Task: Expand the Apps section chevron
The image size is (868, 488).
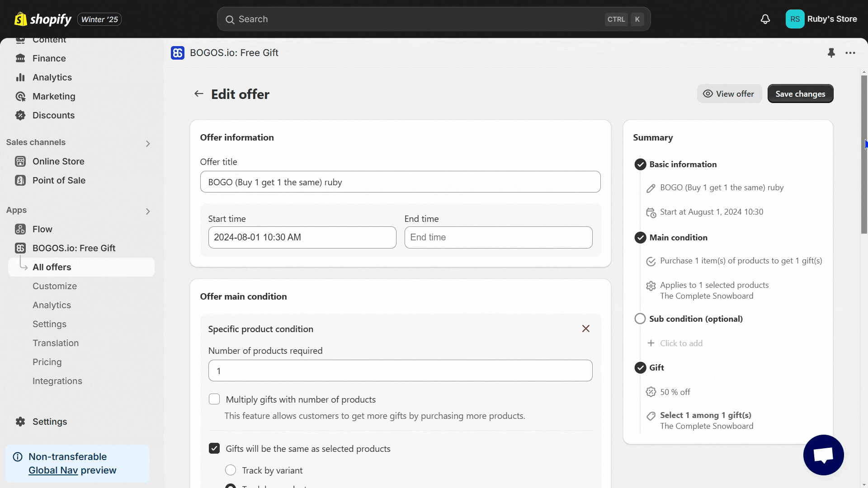Action: 148,211
